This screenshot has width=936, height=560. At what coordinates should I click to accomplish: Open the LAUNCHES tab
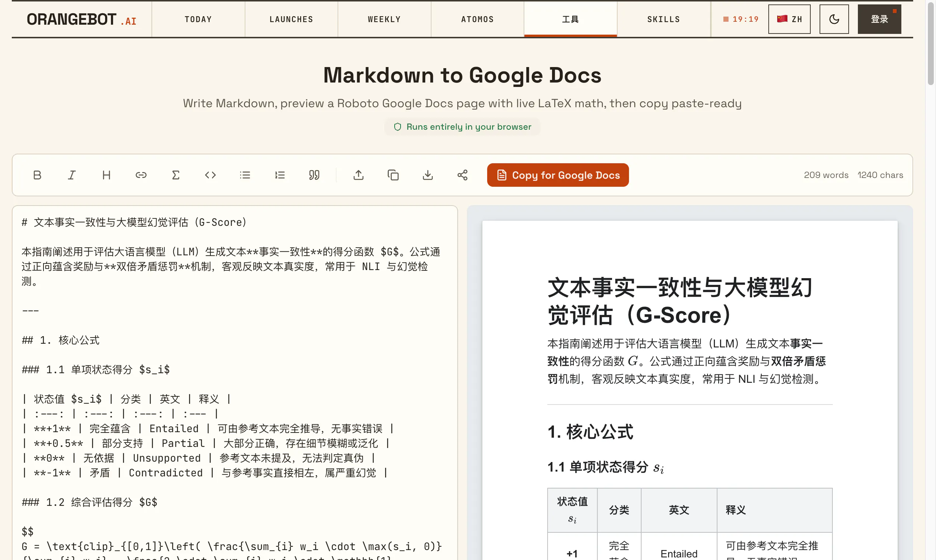291,19
